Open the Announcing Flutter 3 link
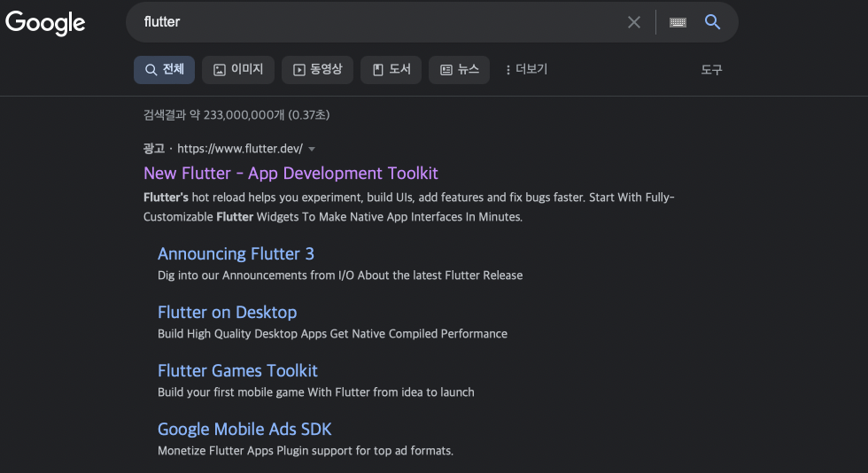 236,253
